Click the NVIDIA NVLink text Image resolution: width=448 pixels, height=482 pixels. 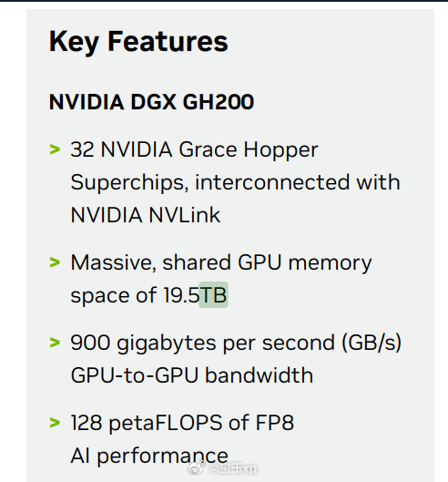click(x=146, y=215)
